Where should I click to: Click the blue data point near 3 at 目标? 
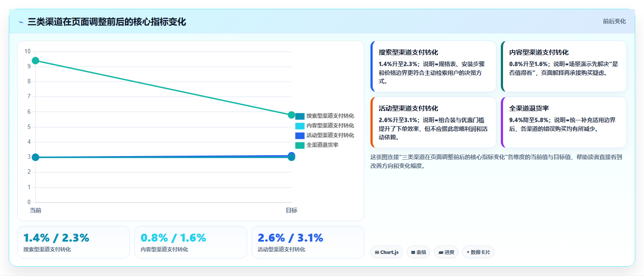click(291, 155)
